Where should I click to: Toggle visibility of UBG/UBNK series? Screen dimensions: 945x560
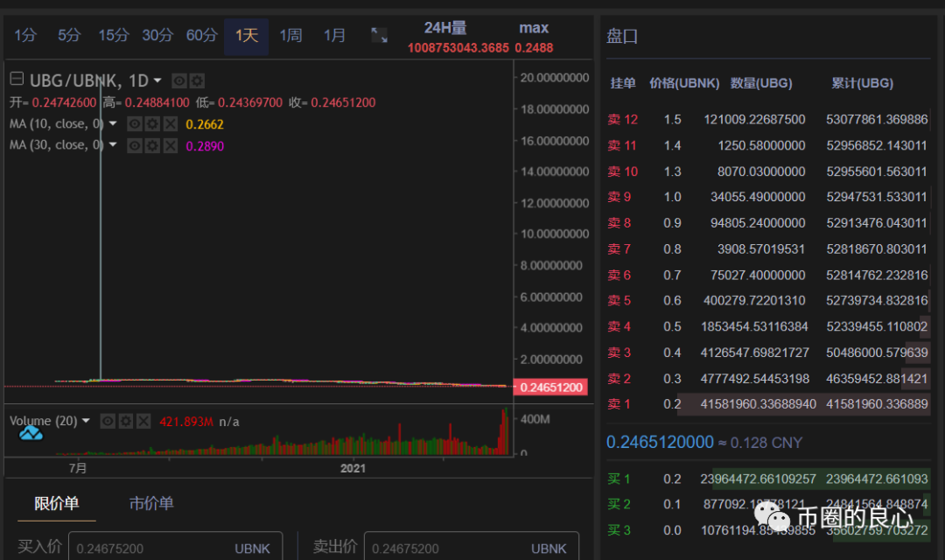tap(179, 80)
